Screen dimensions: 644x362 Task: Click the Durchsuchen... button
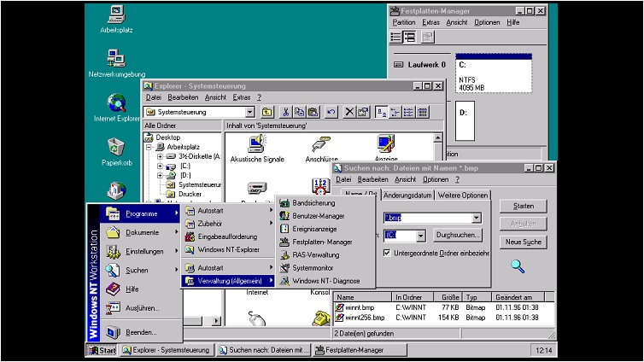pyautogui.click(x=458, y=234)
